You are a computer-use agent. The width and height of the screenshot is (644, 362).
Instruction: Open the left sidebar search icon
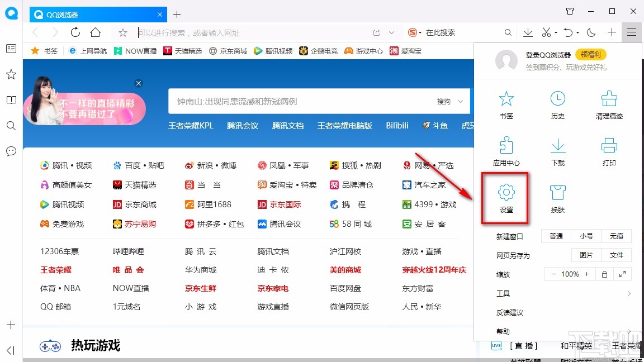tap(11, 126)
